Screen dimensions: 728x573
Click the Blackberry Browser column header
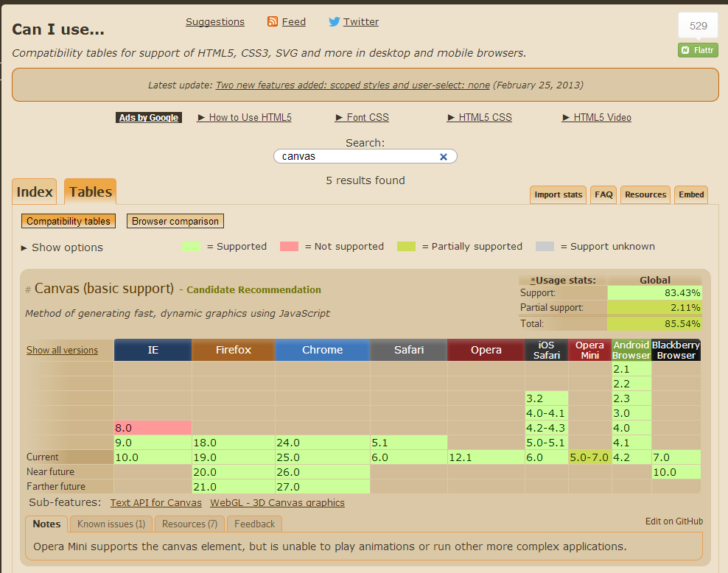click(x=676, y=350)
